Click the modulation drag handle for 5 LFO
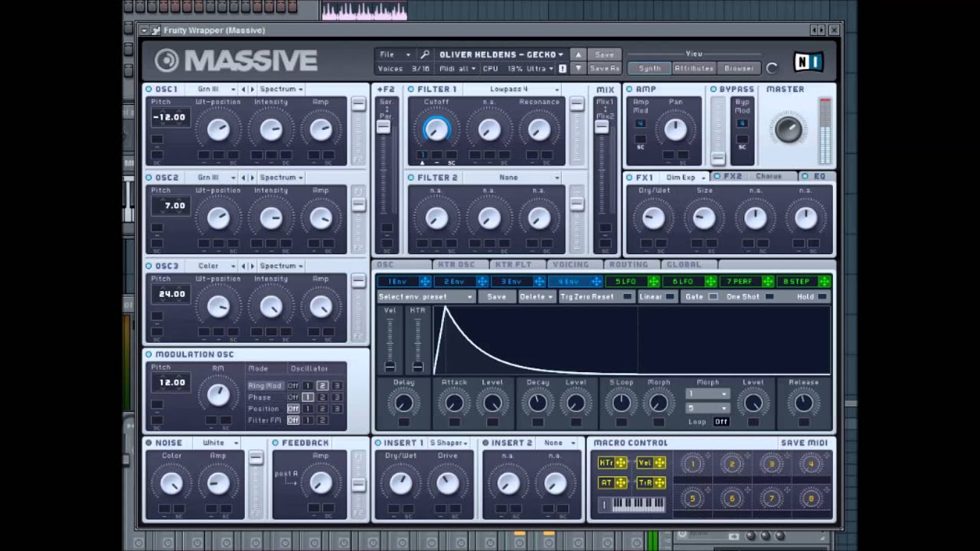The height and width of the screenshot is (551, 980). [653, 282]
